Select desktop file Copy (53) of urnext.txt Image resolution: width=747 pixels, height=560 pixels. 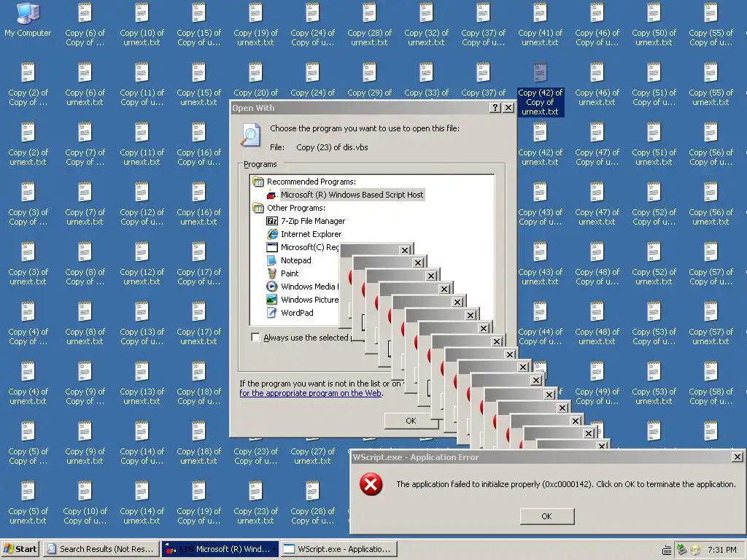pos(654,384)
